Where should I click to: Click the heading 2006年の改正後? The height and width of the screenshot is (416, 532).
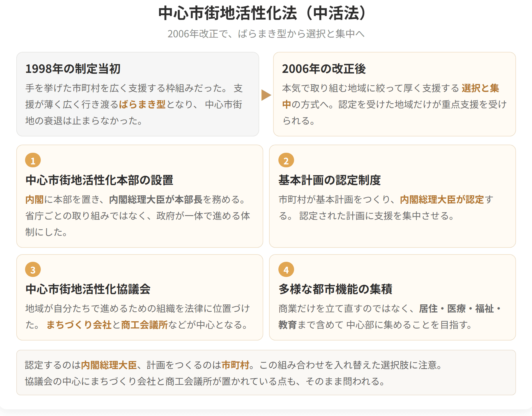(x=324, y=69)
